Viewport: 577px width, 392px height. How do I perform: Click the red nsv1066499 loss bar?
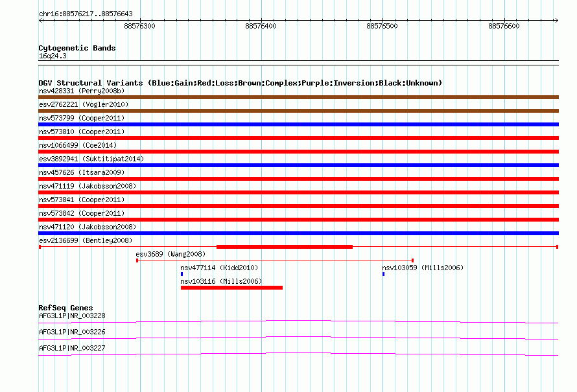[298, 152]
